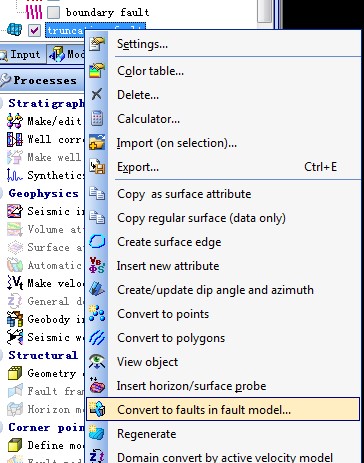Click the Import folder icon
The image size is (364, 463).
click(x=97, y=143)
